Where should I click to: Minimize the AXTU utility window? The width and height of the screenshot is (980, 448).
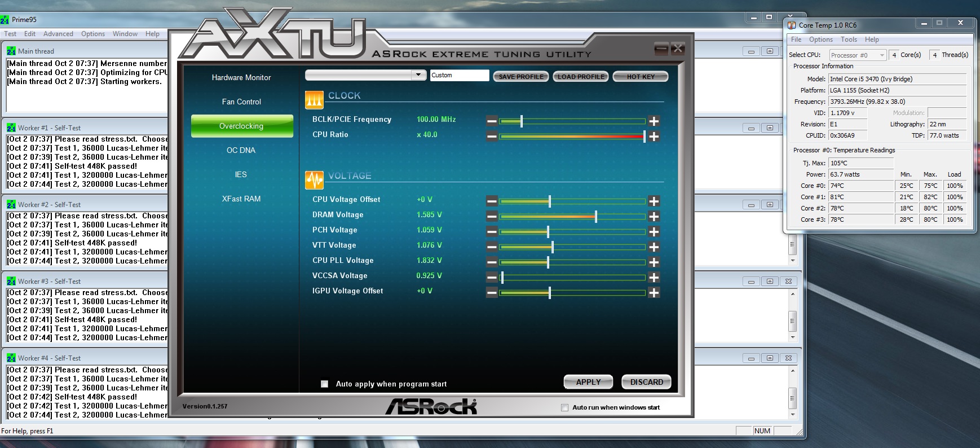[661, 49]
